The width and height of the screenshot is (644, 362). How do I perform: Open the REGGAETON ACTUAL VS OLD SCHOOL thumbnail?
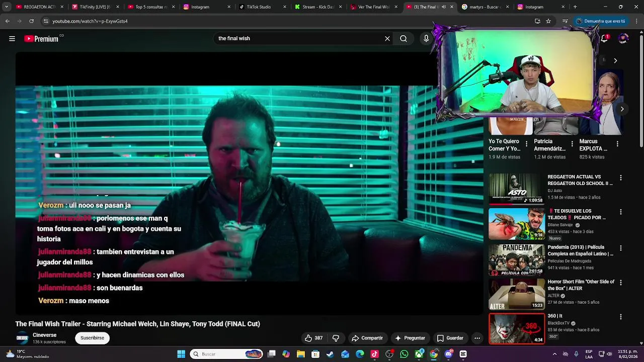[x=517, y=189]
